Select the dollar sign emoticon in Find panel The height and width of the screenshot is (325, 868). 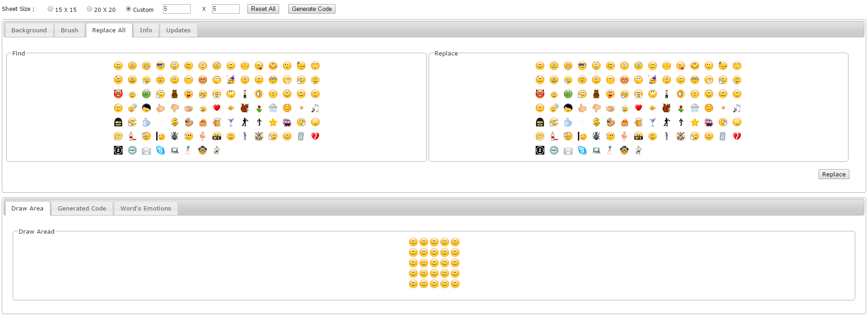tap(174, 122)
